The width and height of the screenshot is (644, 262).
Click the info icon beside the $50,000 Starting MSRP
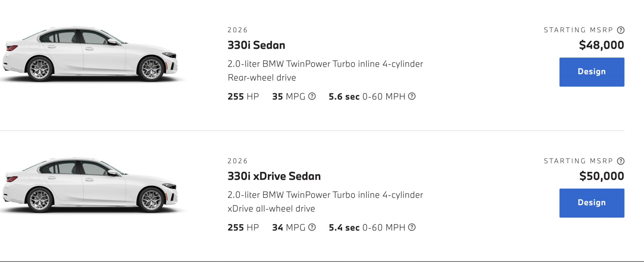click(620, 161)
